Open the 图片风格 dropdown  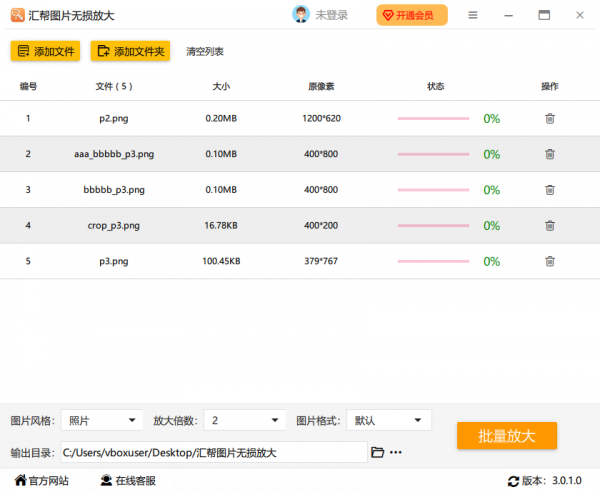tap(101, 421)
